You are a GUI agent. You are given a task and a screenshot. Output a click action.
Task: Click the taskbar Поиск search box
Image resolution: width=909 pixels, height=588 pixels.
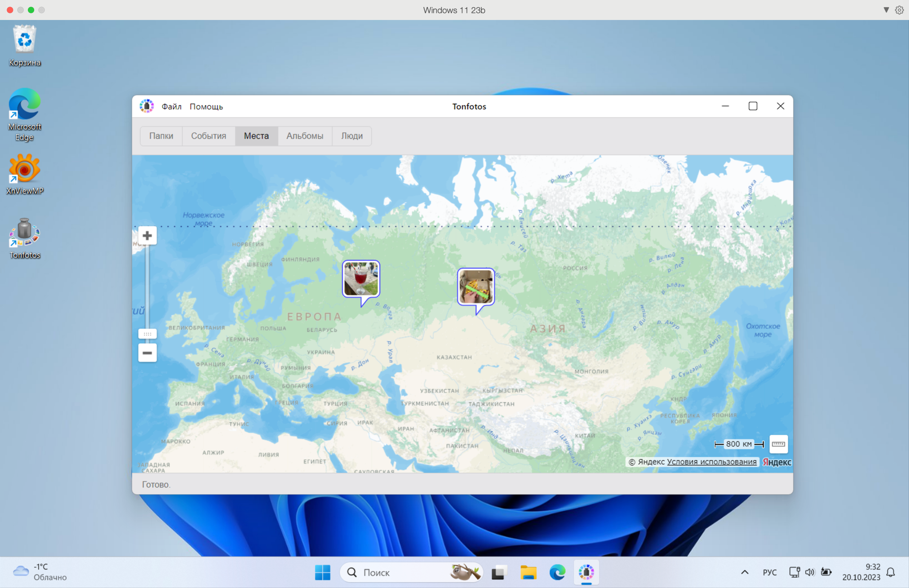tap(411, 572)
